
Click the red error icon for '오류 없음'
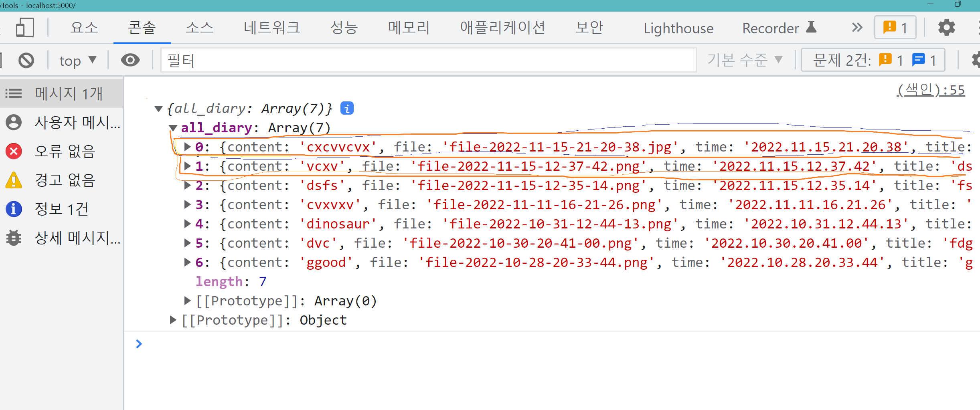(14, 151)
